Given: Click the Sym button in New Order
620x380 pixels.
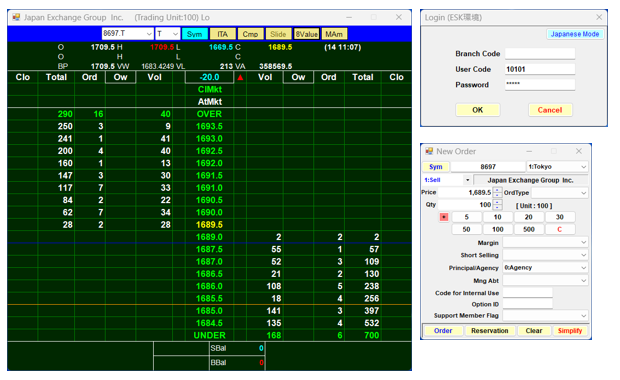Looking at the screenshot, I should (436, 167).
